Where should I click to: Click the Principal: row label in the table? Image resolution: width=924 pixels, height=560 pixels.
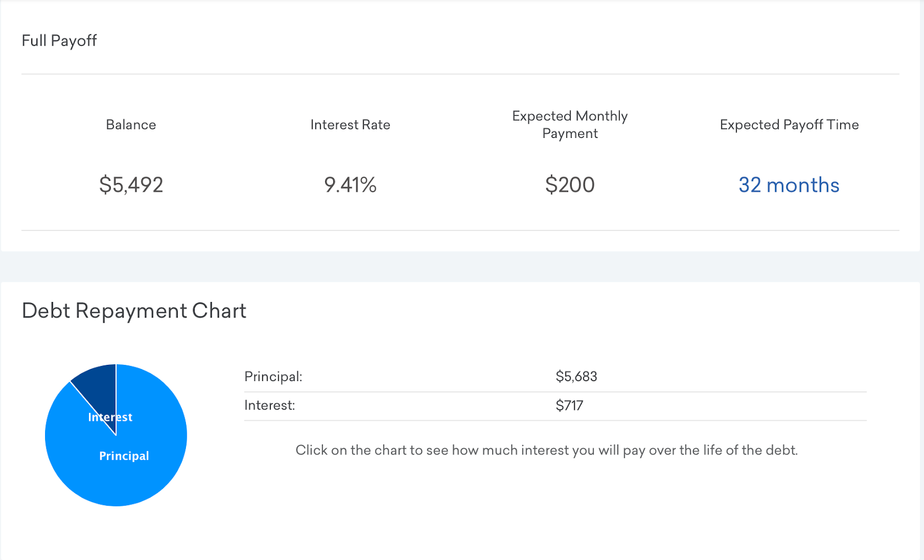pyautogui.click(x=273, y=377)
